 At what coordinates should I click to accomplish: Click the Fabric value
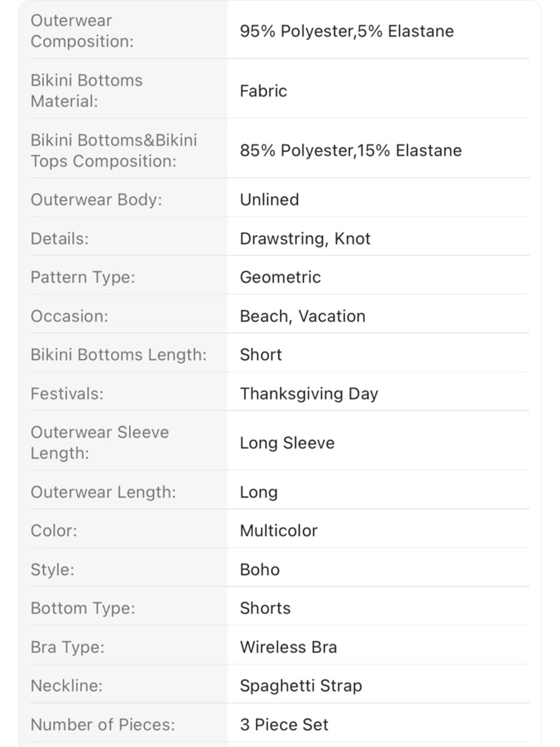[263, 91]
